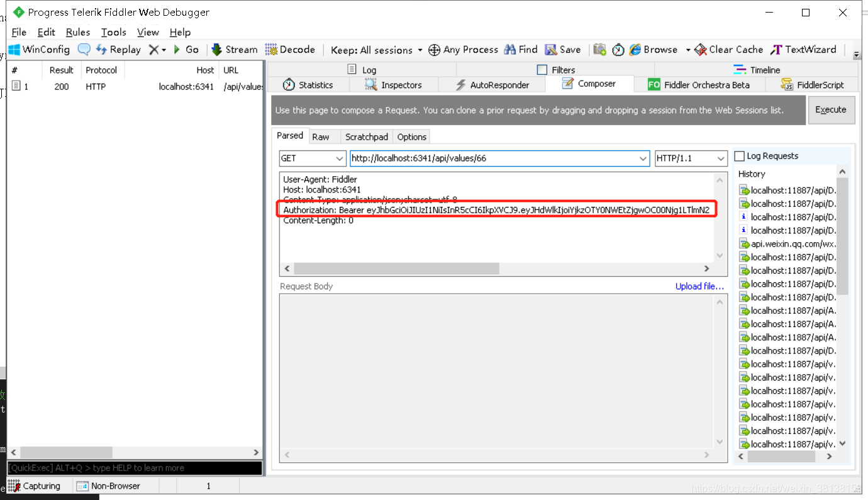Switch to the Log tab
868x500 pixels.
[x=362, y=70]
